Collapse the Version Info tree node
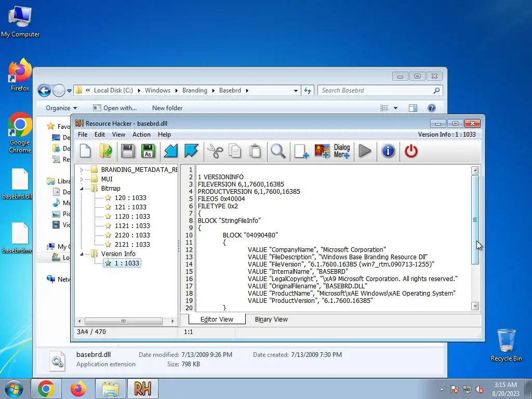This screenshot has width=532, height=399. [82, 254]
